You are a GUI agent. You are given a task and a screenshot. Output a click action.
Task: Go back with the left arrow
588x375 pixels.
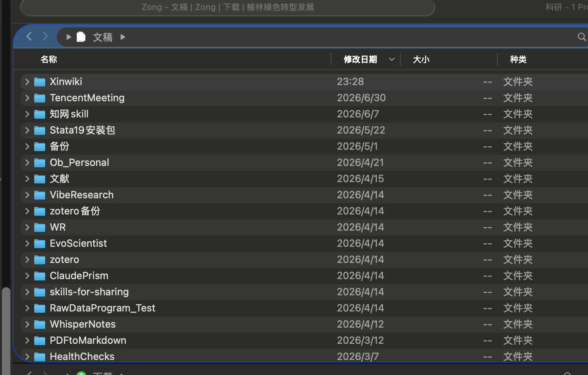click(29, 37)
